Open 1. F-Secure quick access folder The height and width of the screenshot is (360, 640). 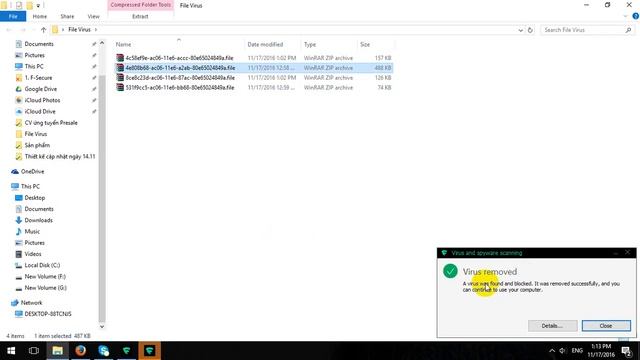tap(38, 78)
